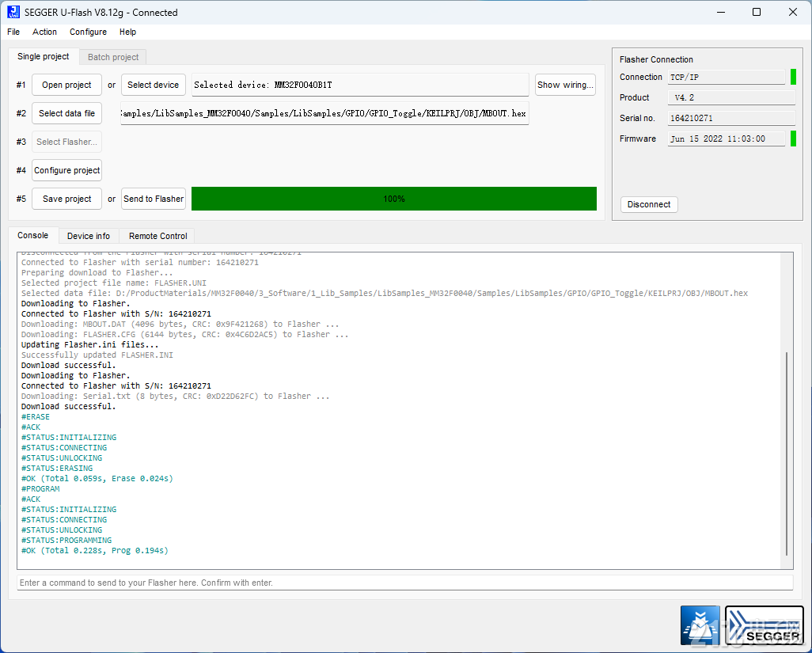Click '#OK (Total 0.059s, Erase 0.024s)' line
Image resolution: width=812 pixels, height=653 pixels.
coord(97,479)
